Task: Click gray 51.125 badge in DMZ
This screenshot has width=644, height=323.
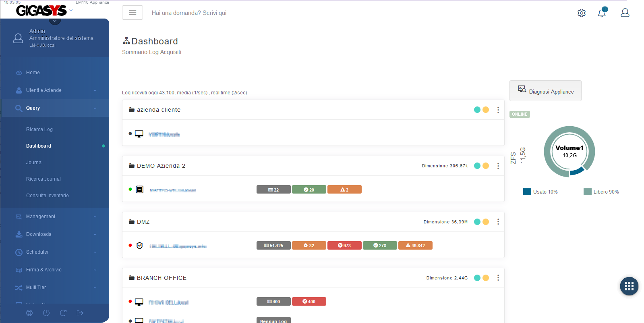Action: (273, 246)
